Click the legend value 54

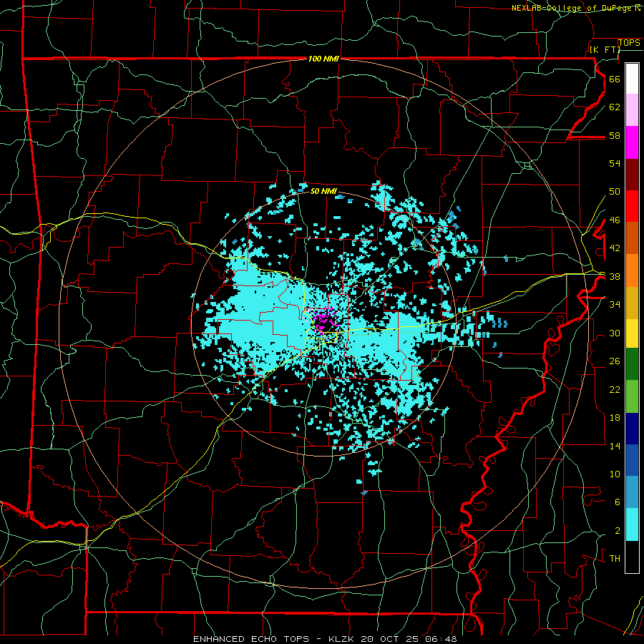(x=615, y=163)
